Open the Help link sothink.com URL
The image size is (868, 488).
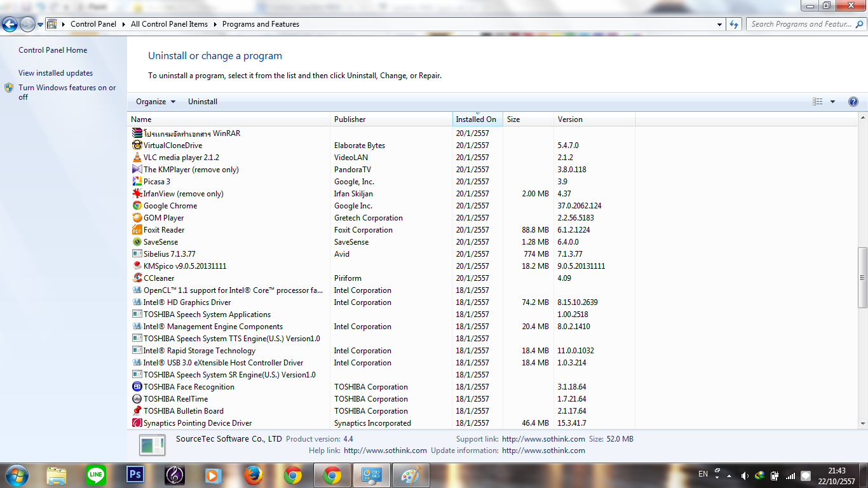[x=385, y=451]
